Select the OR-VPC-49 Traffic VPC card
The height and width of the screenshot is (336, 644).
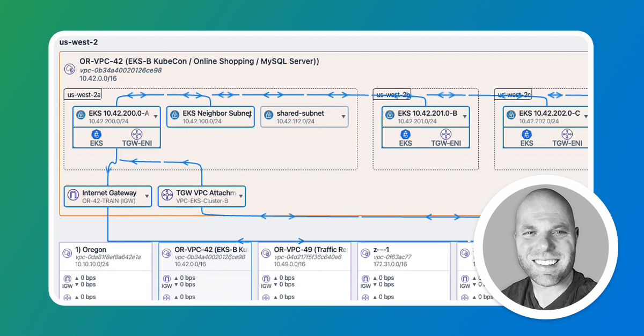click(304, 271)
